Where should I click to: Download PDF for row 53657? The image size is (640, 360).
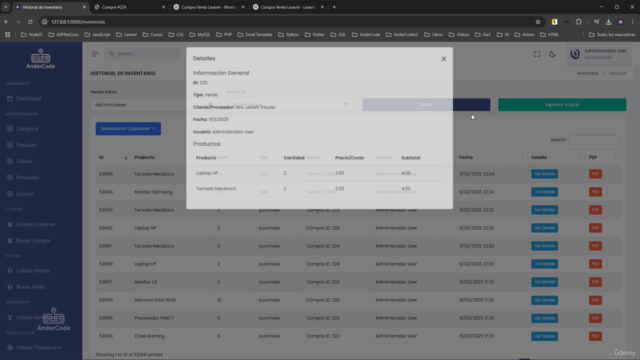595,282
